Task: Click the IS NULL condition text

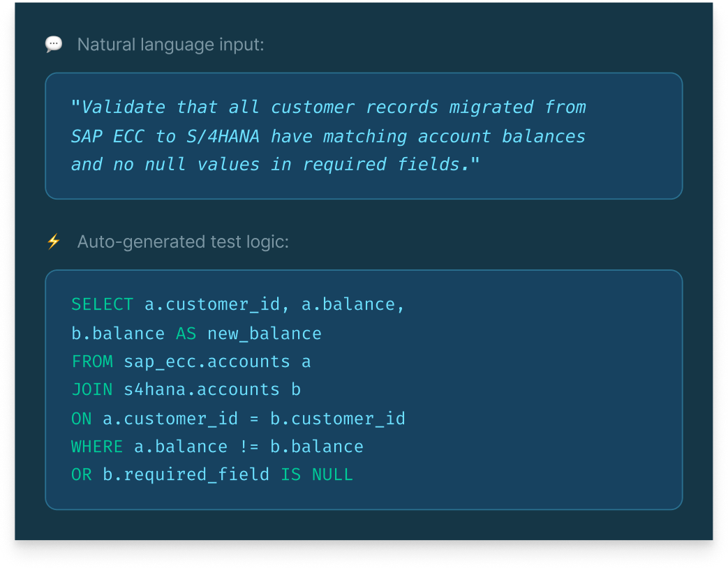Action: pos(317,475)
